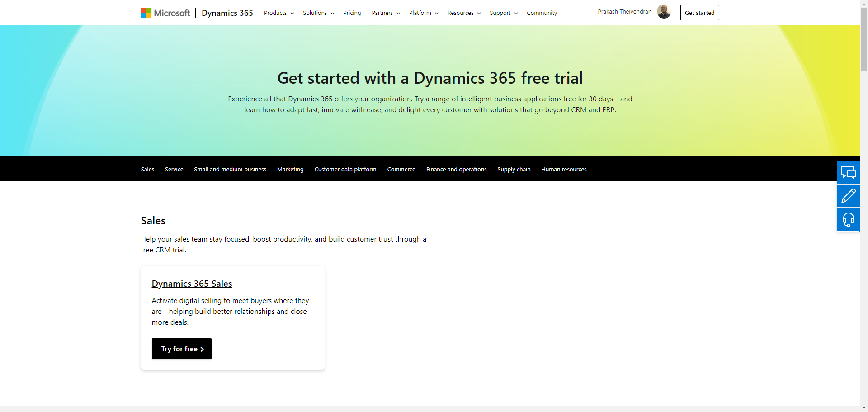This screenshot has width=868, height=412.
Task: Select the Commerce tab
Action: pyautogui.click(x=401, y=170)
